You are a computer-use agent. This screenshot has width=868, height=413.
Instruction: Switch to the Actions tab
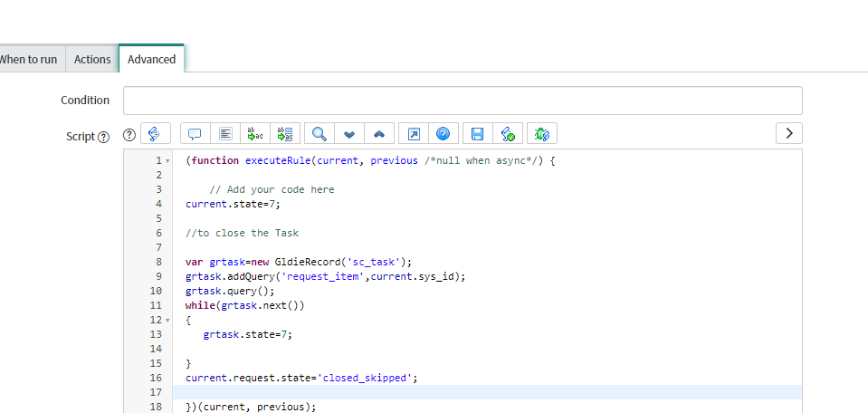[92, 59]
